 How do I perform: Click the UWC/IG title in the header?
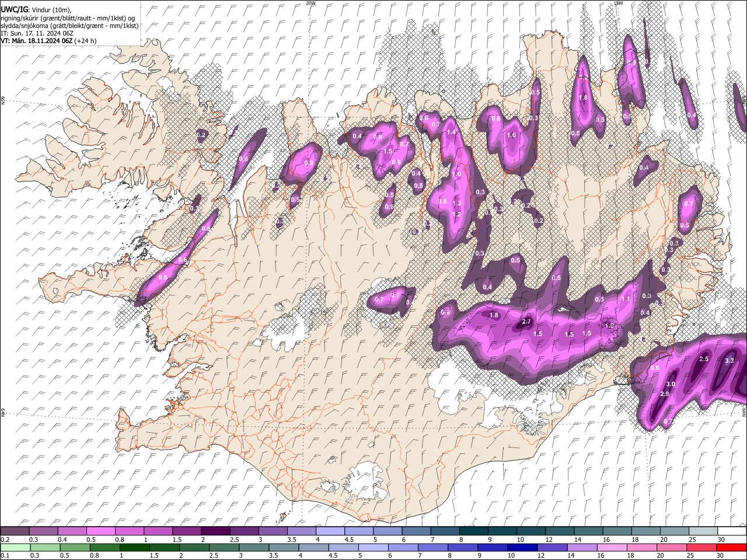tap(14, 10)
